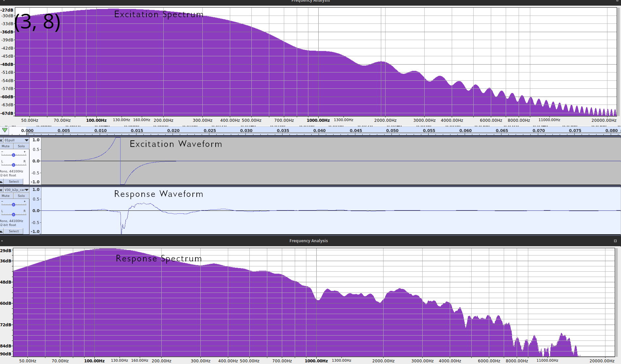The image size is (621, 364).
Task: Click the '32-bit float' info on the V30_b2p_car track
Action: tap(8, 225)
